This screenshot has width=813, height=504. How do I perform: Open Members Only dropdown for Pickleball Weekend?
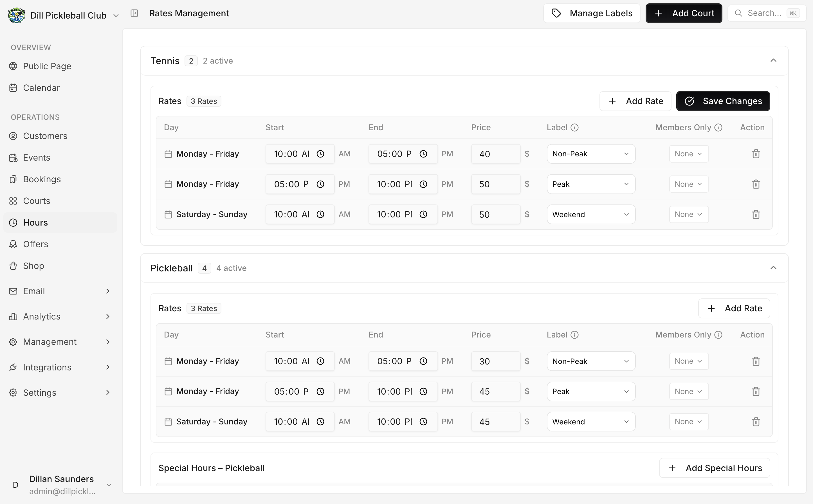[689, 422]
